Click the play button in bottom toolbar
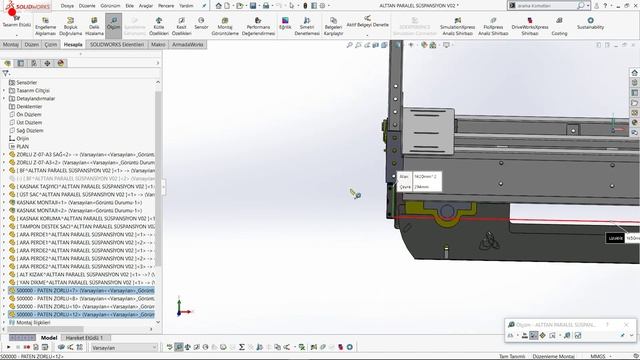 tap(9, 347)
